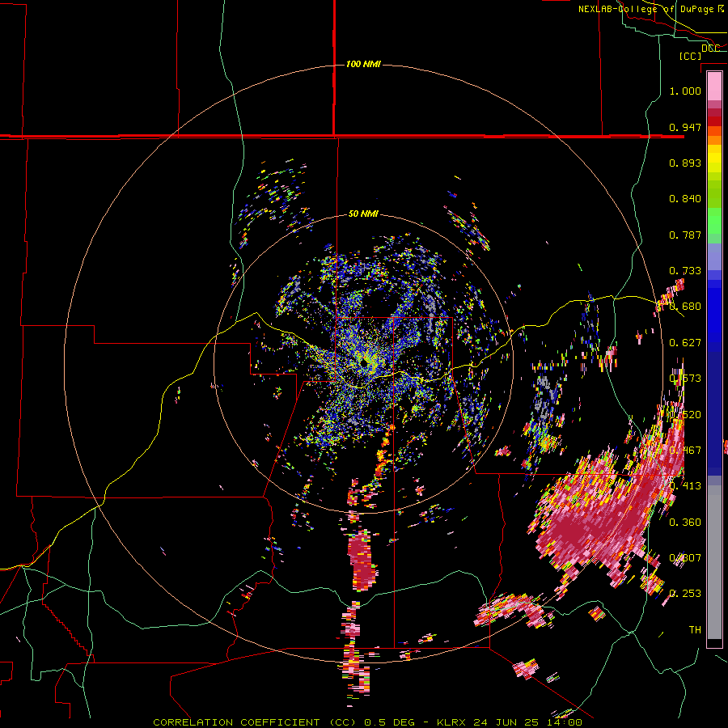This screenshot has height=728, width=728.
Task: Click the KLRX station identifier in the caption
Action: pos(453,722)
